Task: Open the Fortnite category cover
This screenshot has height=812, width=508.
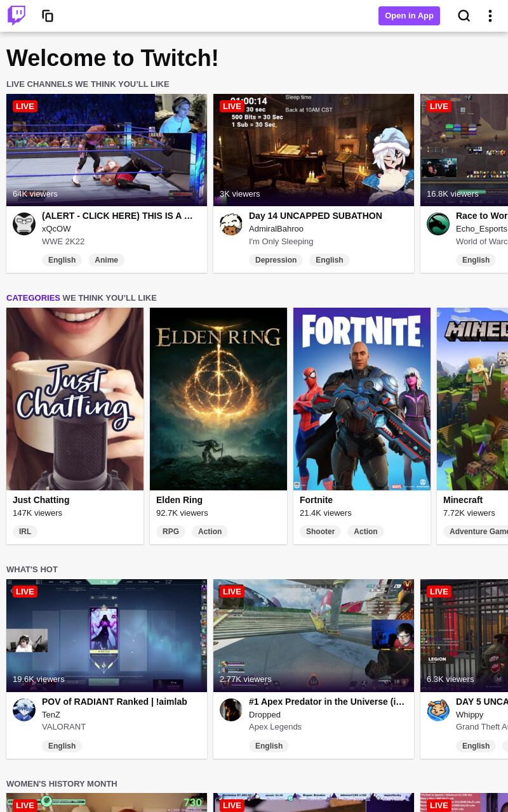Action: [362, 399]
